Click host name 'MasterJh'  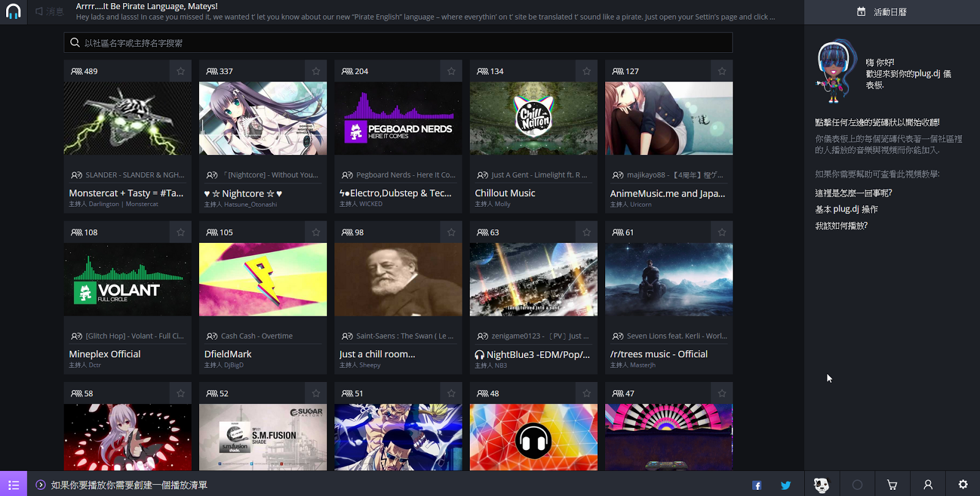tap(643, 365)
